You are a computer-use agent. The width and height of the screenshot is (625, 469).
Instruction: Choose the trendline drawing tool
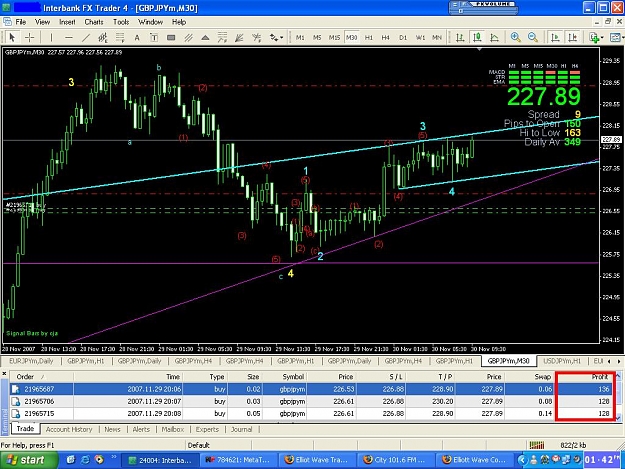click(86, 37)
